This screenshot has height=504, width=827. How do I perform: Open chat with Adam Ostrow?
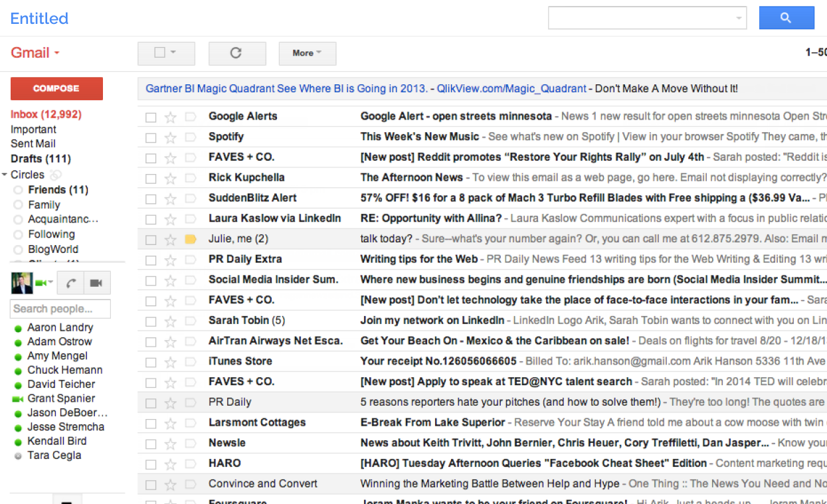click(60, 342)
